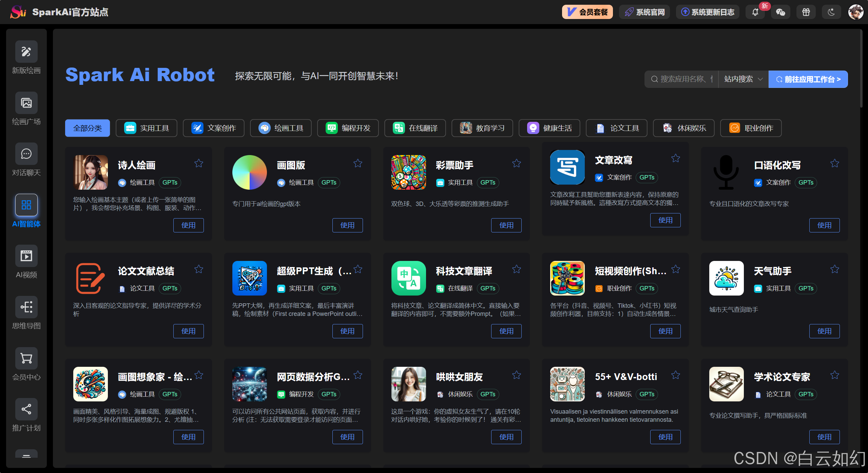Screen dimensions: 868x473
Task: Click 使用 button for 彩票助手
Action: [506, 225]
